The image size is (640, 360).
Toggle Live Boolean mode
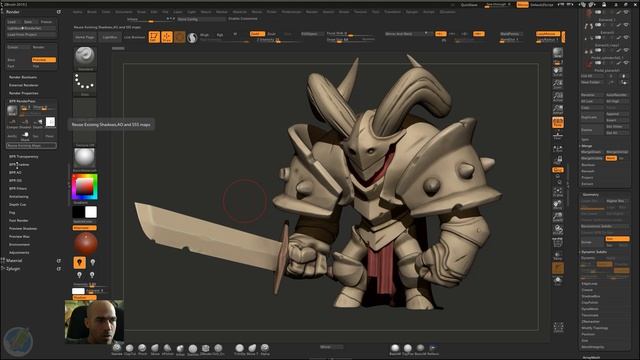(x=134, y=37)
